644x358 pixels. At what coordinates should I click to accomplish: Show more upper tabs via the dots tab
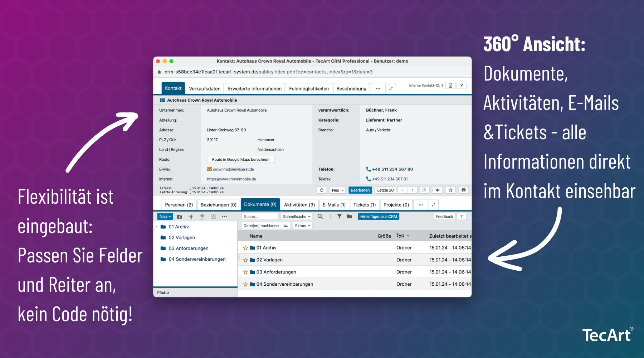click(378, 88)
